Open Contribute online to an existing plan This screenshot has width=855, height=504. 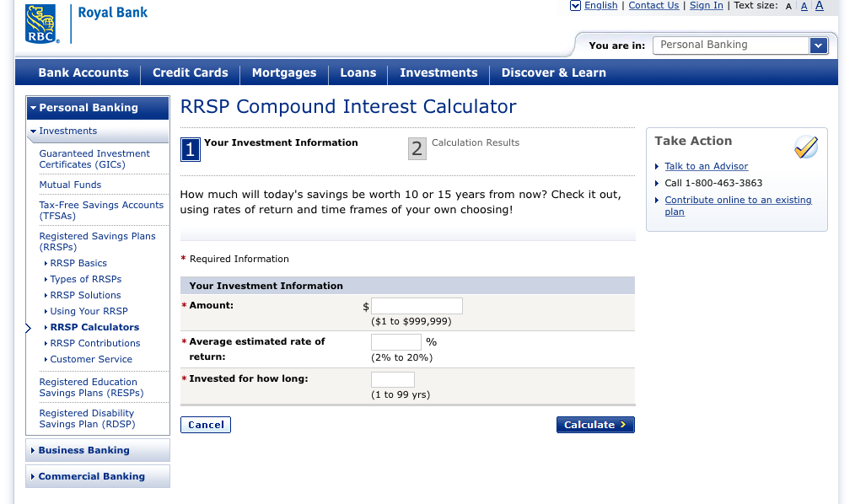click(x=738, y=206)
